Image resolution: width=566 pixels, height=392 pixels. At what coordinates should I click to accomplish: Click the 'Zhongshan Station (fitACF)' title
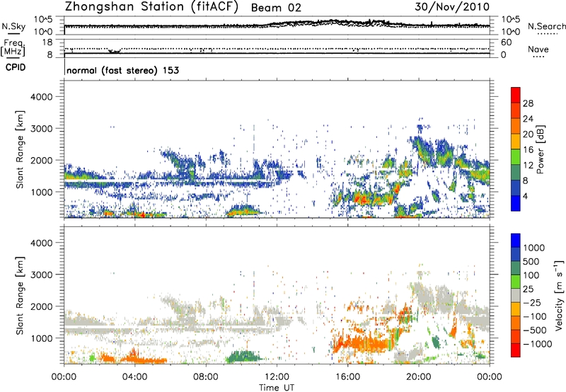click(151, 6)
